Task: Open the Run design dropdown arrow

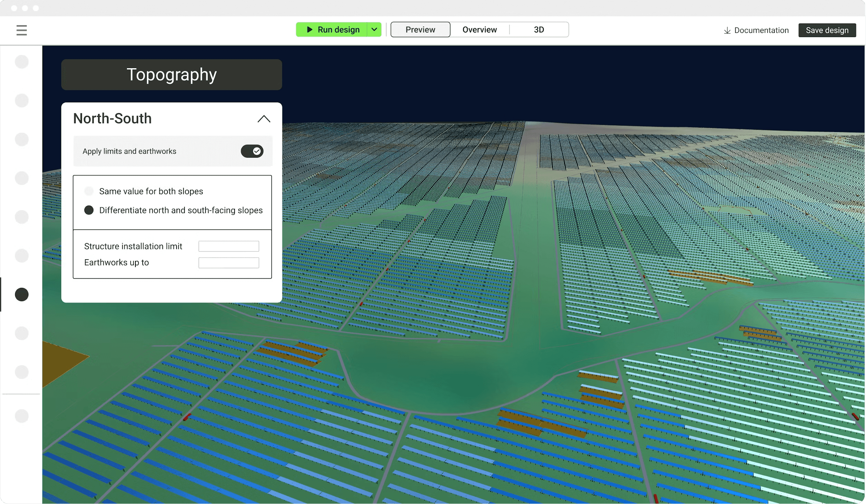Action: pyautogui.click(x=374, y=29)
